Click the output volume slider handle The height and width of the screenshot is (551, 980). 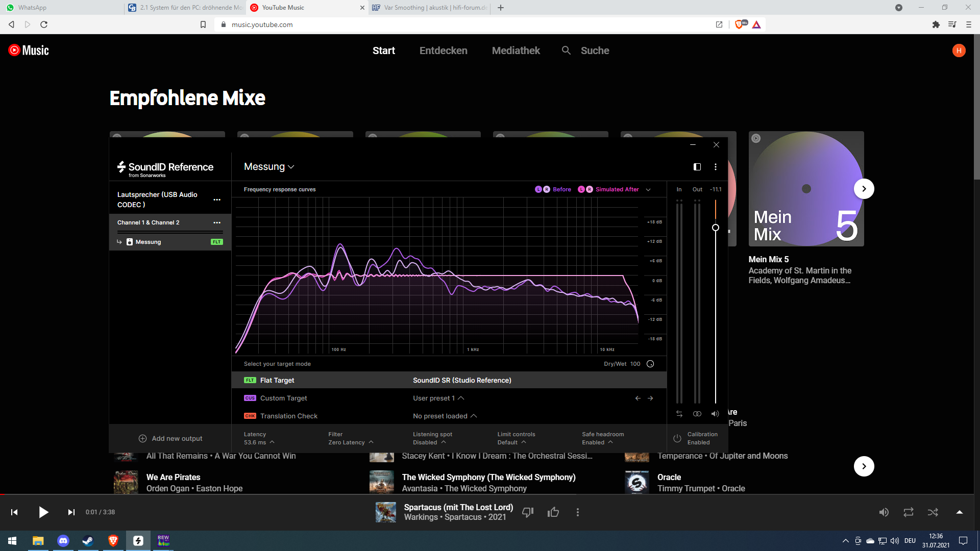(x=716, y=228)
